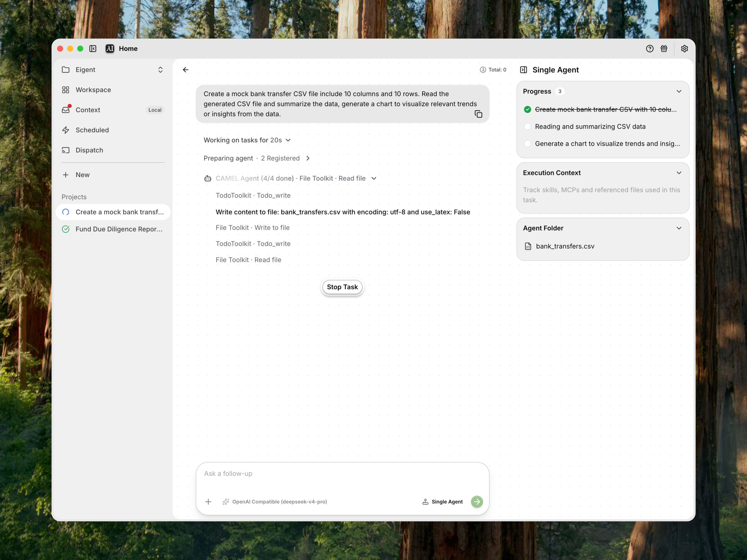
Task: Open Context in sidebar
Action: pyautogui.click(x=113, y=110)
